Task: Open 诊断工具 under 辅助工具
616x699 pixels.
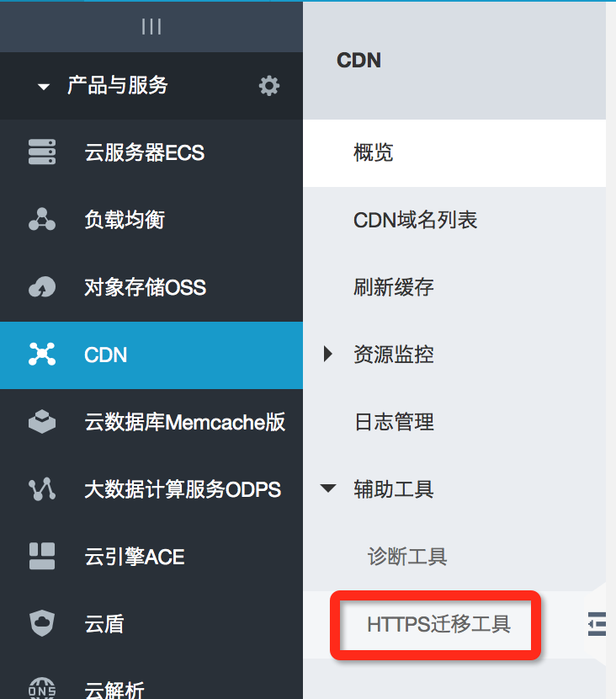Action: [407, 557]
